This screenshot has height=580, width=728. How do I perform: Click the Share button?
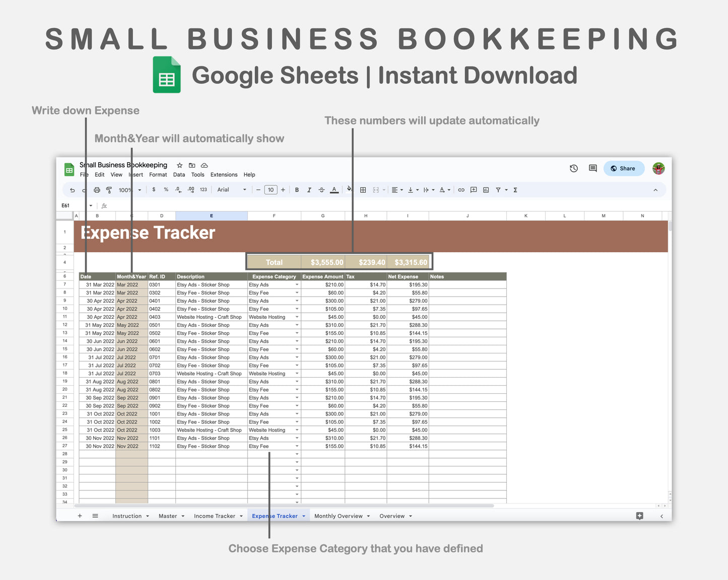click(x=624, y=168)
